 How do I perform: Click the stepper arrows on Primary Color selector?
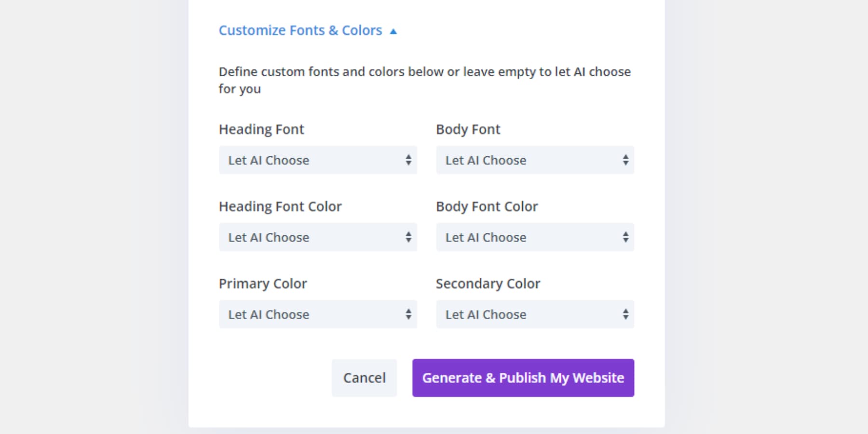tap(407, 314)
